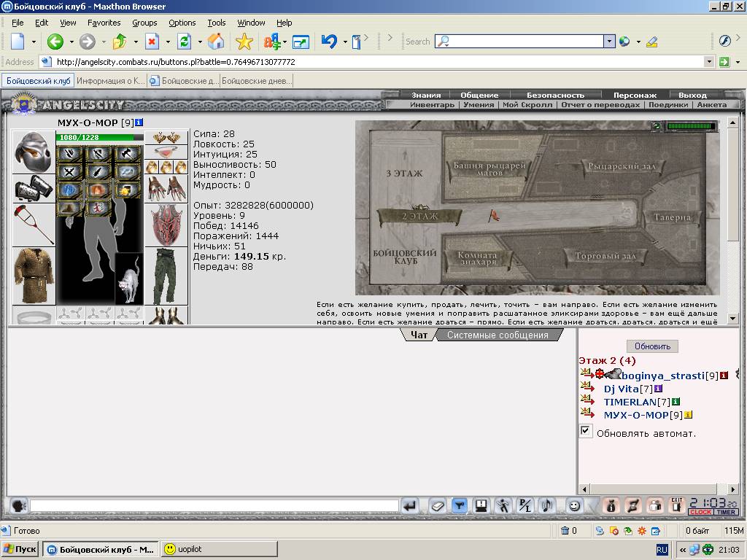Viewport: 747px width, 560px height.
Task: Click the full-screen window toolbar icon
Action: coord(301,42)
